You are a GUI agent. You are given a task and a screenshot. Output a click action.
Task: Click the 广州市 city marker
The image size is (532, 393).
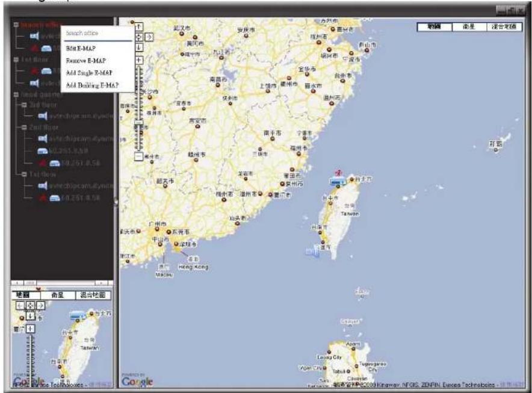tap(157, 229)
